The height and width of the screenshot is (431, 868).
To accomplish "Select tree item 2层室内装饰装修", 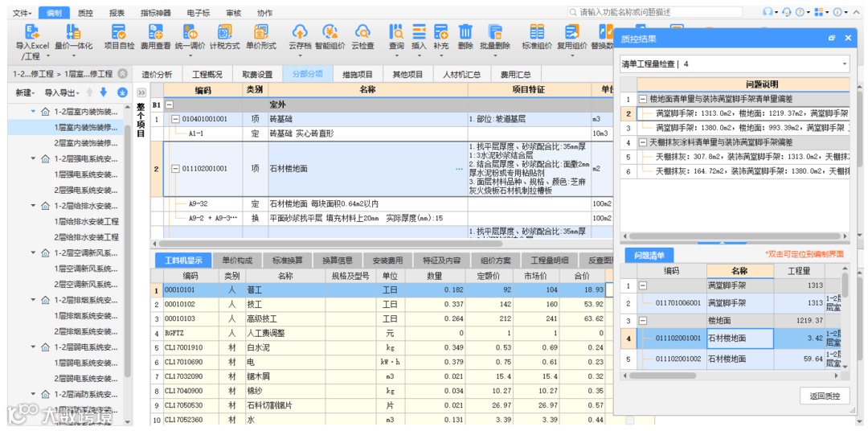I will click(85, 143).
